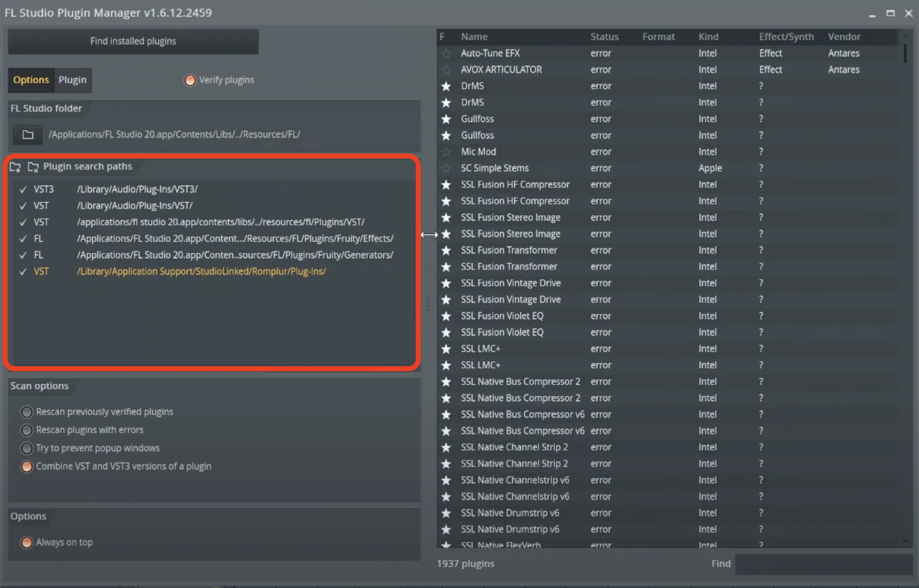The height and width of the screenshot is (588, 919).
Task: Select the Options tab
Action: [x=31, y=79]
